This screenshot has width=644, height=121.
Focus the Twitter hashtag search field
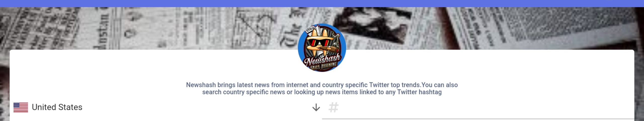click(x=478, y=108)
